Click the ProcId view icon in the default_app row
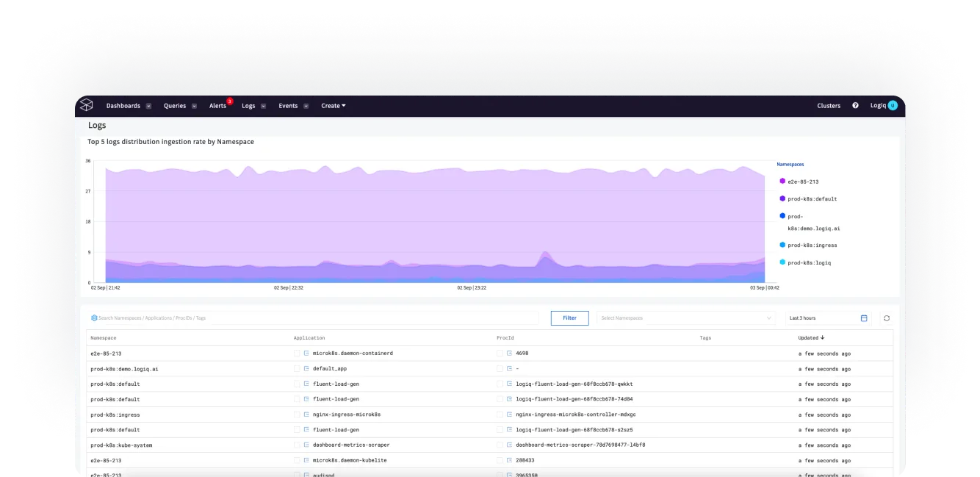The width and height of the screenshot is (980, 477). (x=509, y=369)
